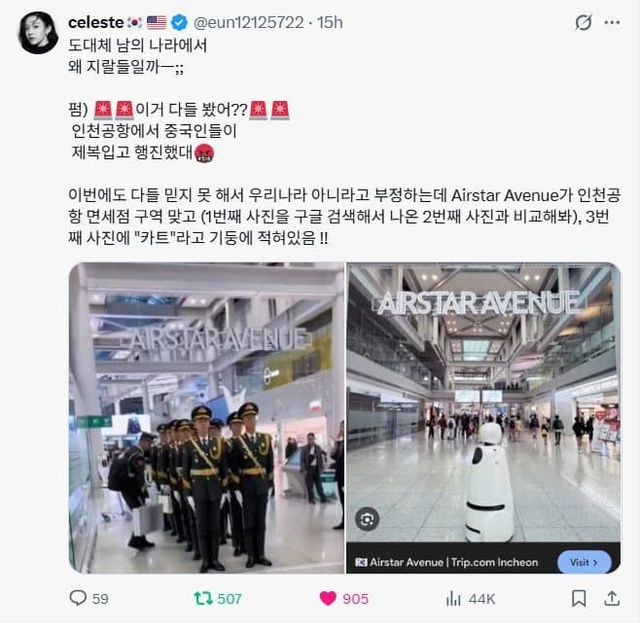This screenshot has width=640, height=623.
Task: Click the blue verified badge
Action: [179, 22]
